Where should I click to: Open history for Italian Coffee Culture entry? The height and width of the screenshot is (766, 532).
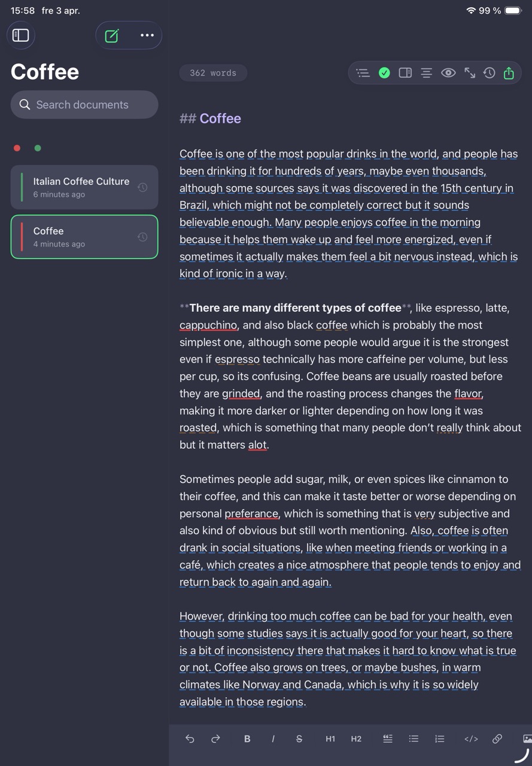142,187
